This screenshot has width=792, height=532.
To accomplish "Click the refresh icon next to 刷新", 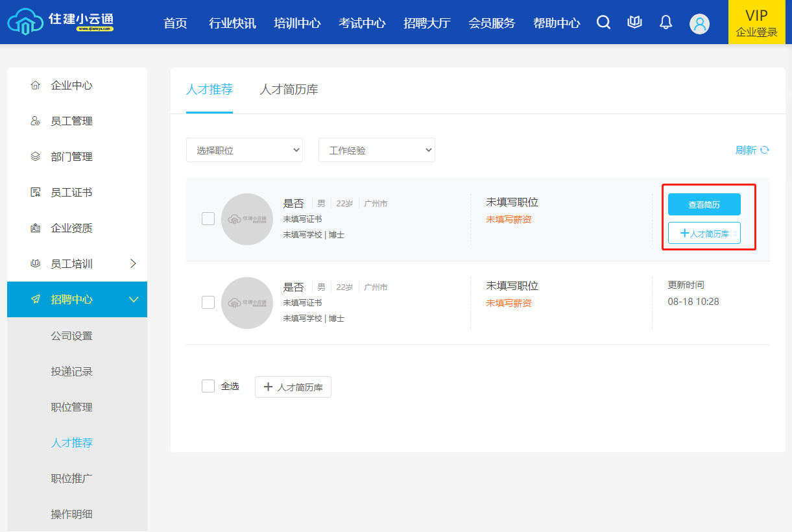I will (765, 150).
